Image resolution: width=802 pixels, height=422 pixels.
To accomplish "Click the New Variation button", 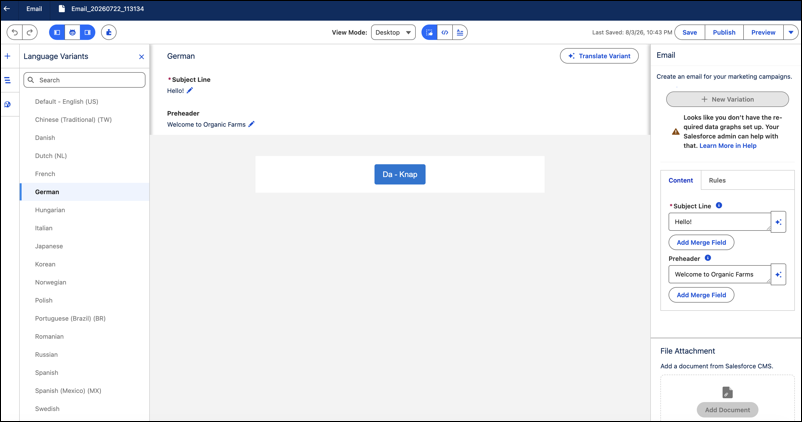I will 727,99.
